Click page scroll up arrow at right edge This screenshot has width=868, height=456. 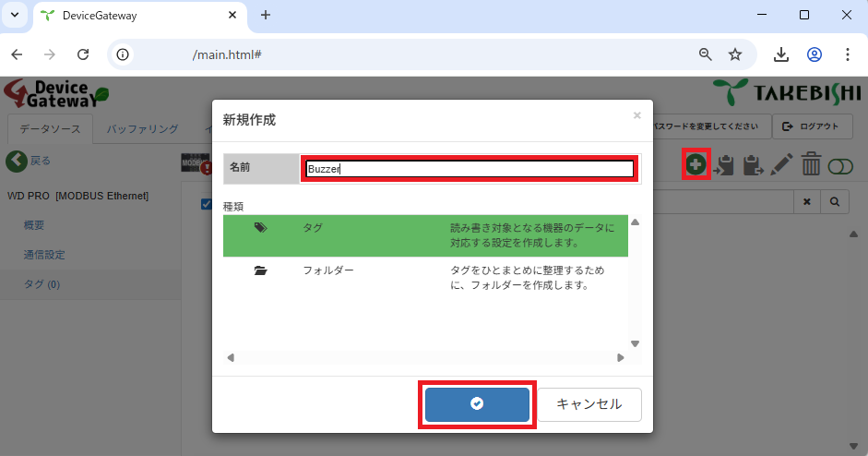tap(853, 234)
